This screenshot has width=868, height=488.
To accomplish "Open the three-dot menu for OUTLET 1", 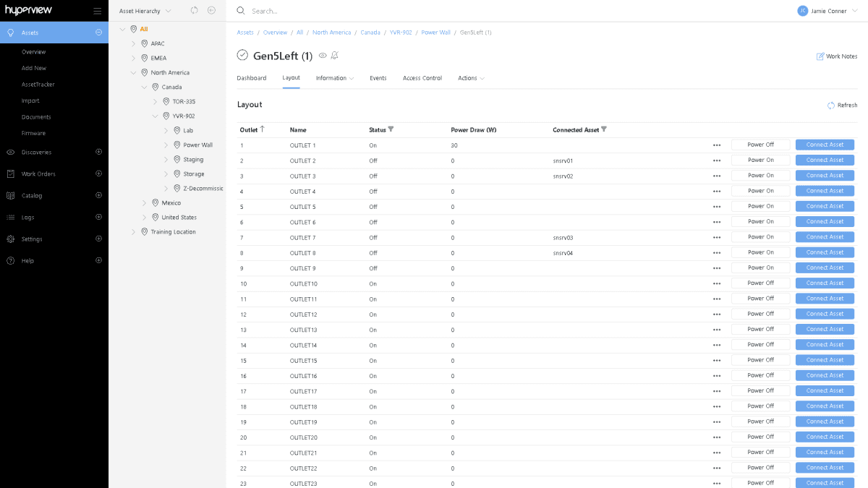I will (x=717, y=145).
